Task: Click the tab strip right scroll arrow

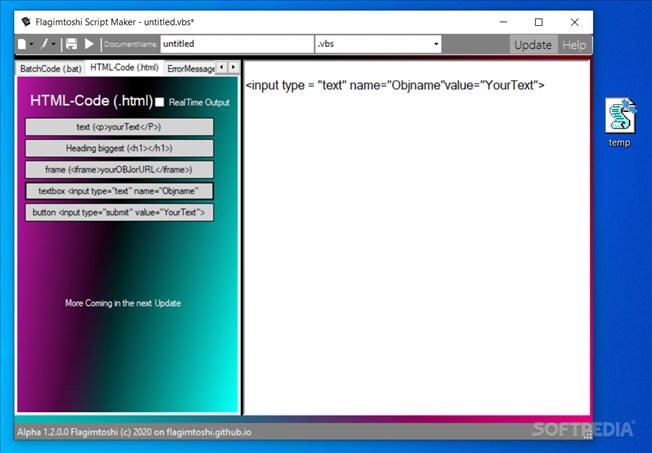Action: [233, 67]
